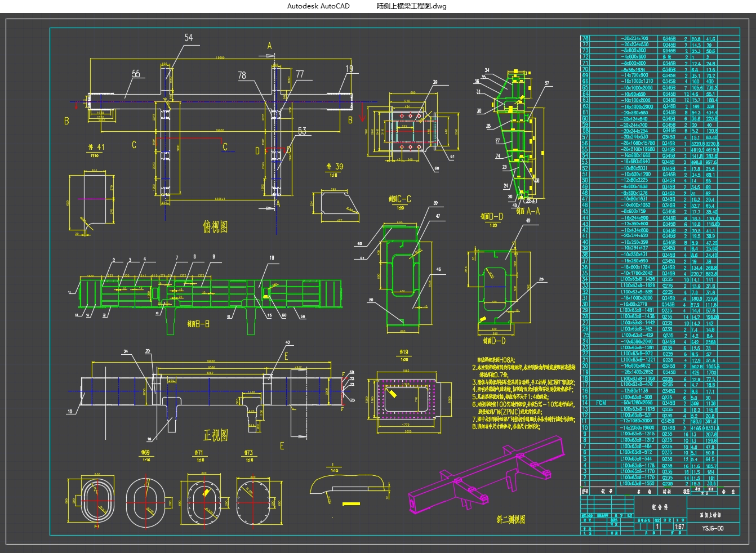Select callout number 77 in top view
The image size is (756, 553).
pos(300,74)
